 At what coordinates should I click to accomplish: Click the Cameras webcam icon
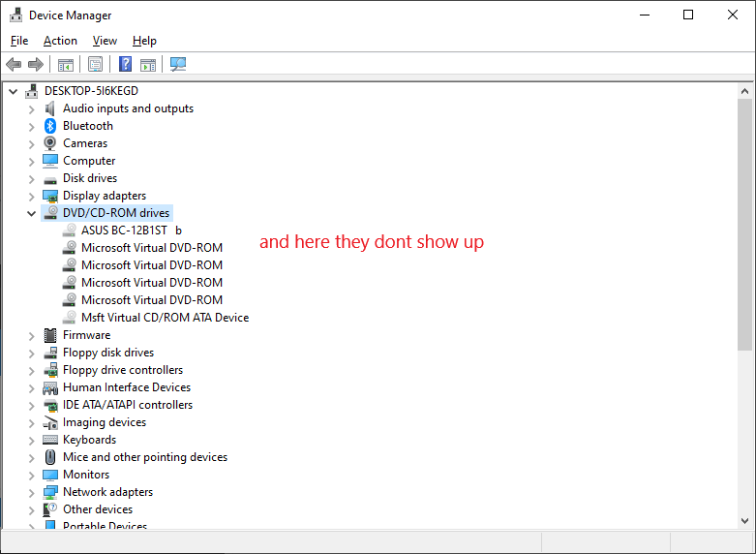point(49,143)
